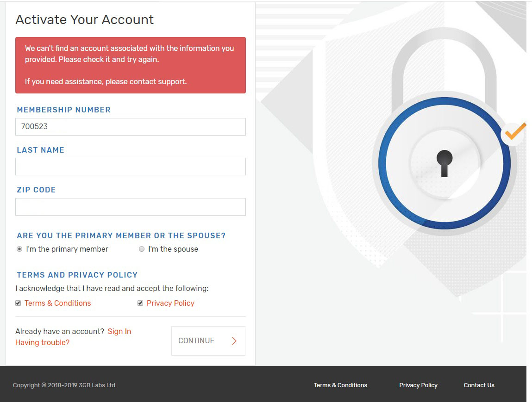Toggle the Privacy Policy checkbox

click(x=140, y=303)
